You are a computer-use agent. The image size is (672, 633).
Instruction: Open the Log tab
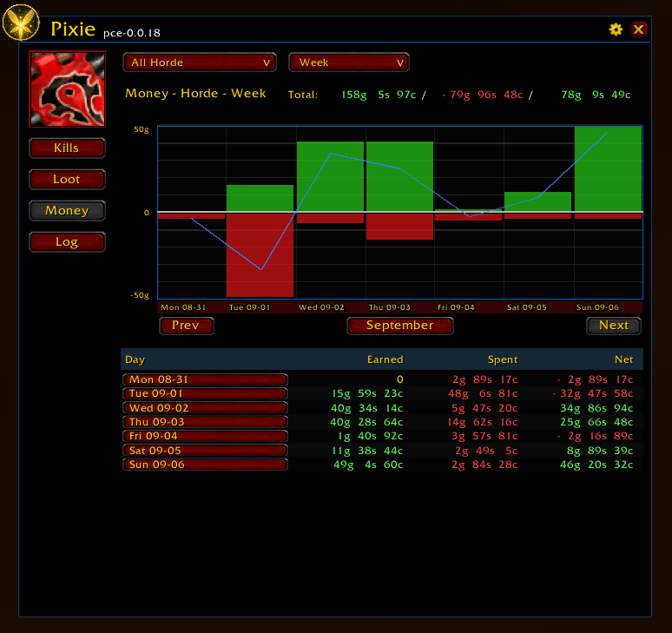(x=67, y=242)
